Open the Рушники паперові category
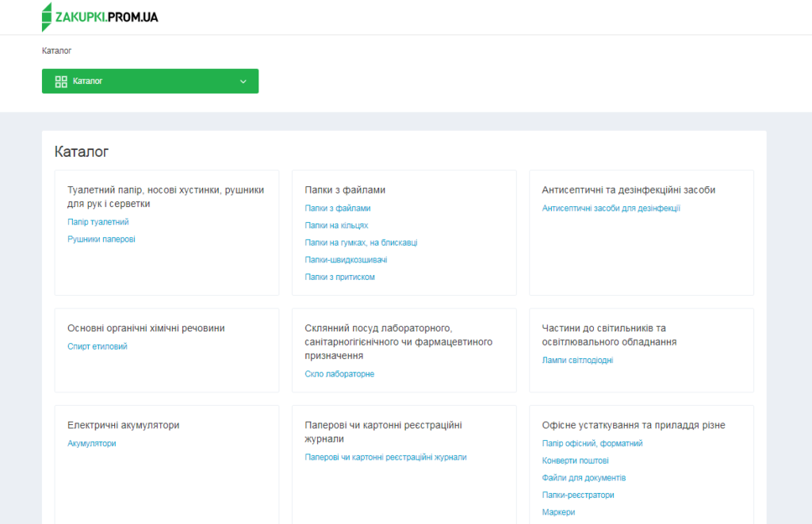812x524 pixels. tap(101, 239)
